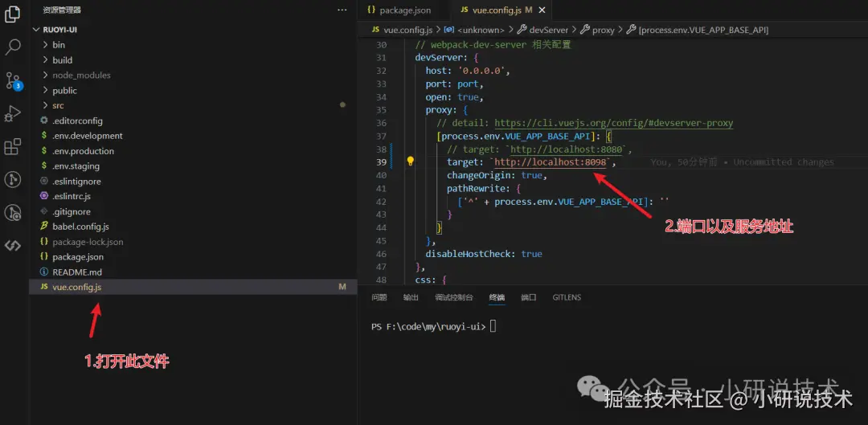Open the .editorconfig file

[x=77, y=121]
